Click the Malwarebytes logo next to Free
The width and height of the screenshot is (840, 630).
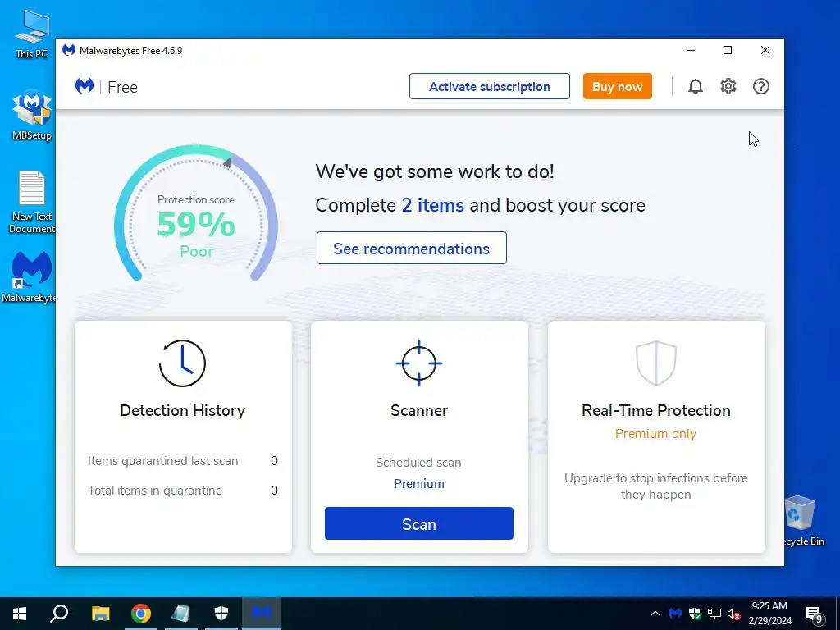coord(84,86)
